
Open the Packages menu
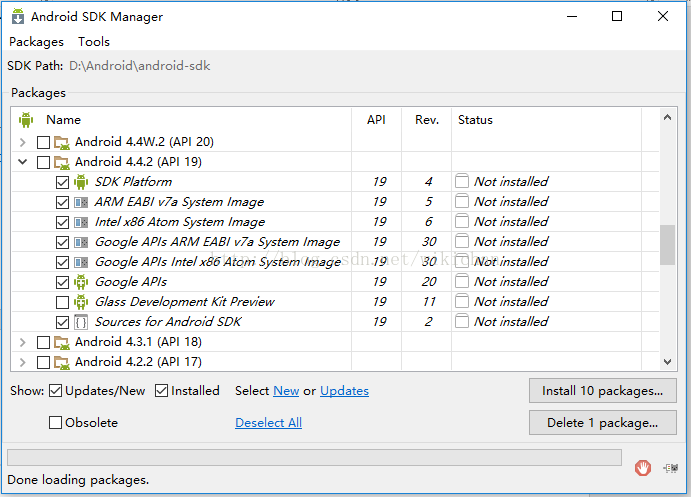point(37,42)
